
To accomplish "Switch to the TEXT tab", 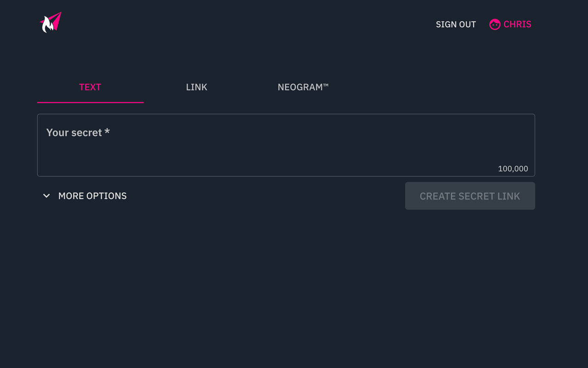I will [x=90, y=87].
